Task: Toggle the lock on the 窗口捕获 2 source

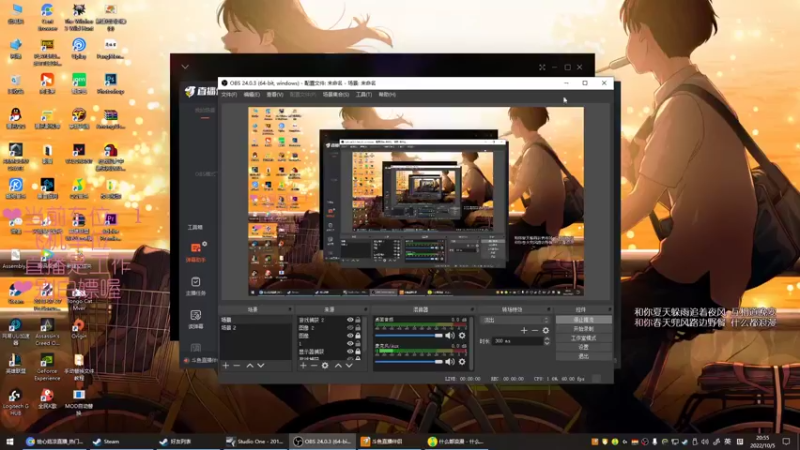Action: point(358,320)
